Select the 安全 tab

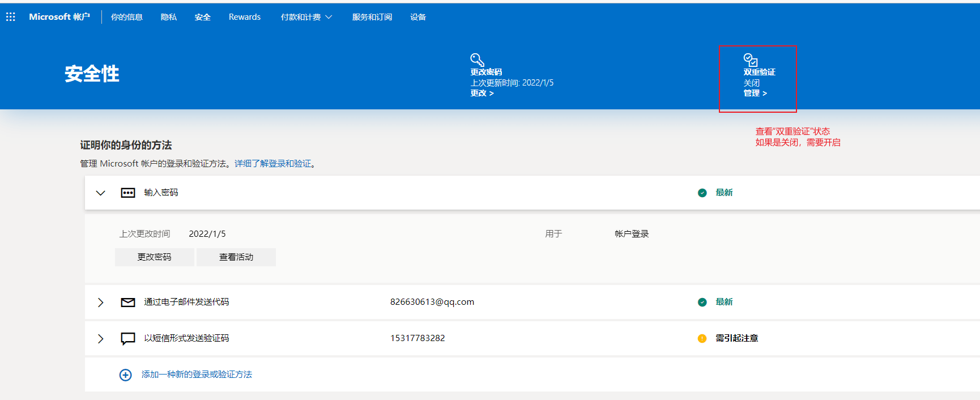pyautogui.click(x=203, y=17)
